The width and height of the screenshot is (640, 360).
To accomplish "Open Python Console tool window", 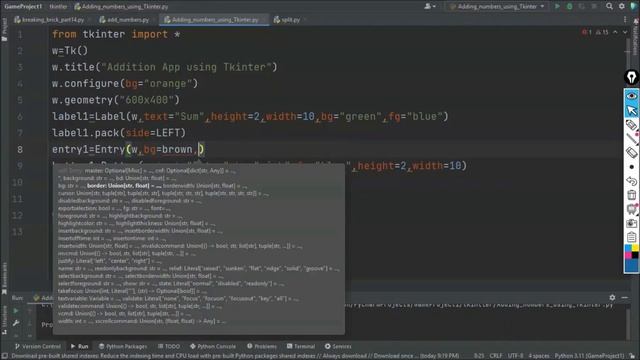I will coord(213,346).
